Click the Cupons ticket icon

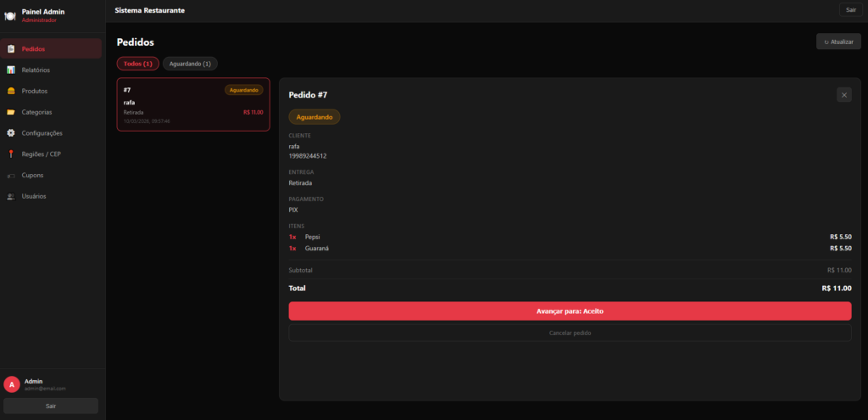pos(11,175)
